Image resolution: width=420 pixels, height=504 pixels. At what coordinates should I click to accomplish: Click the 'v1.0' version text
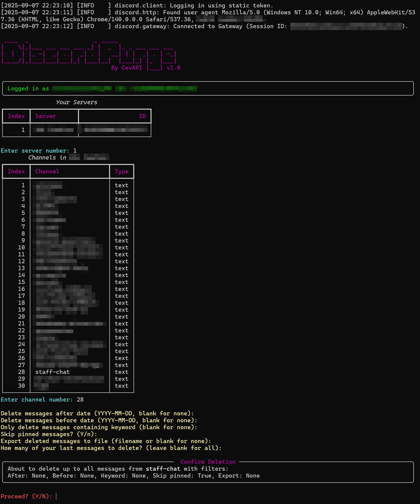[173, 68]
